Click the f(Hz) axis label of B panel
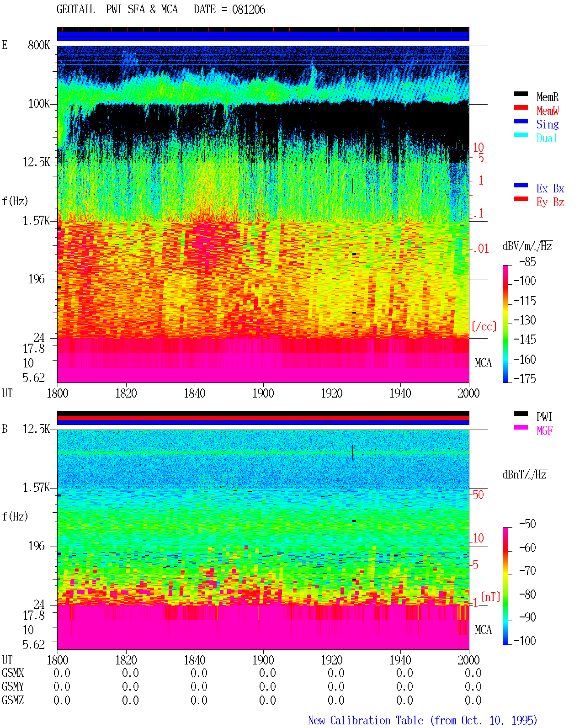This screenshot has width=585, height=728. pos(15,516)
